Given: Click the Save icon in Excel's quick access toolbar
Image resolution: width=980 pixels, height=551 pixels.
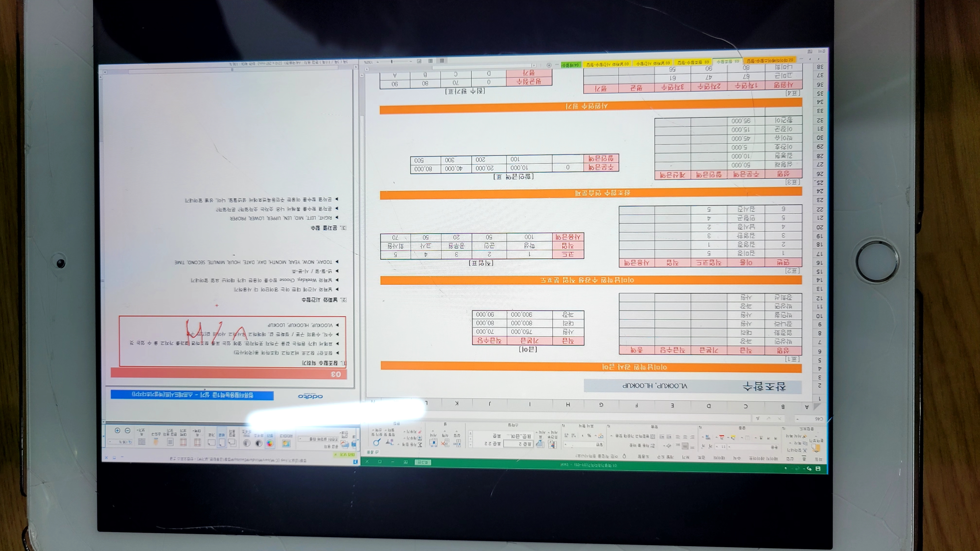Looking at the screenshot, I should pos(818,468).
